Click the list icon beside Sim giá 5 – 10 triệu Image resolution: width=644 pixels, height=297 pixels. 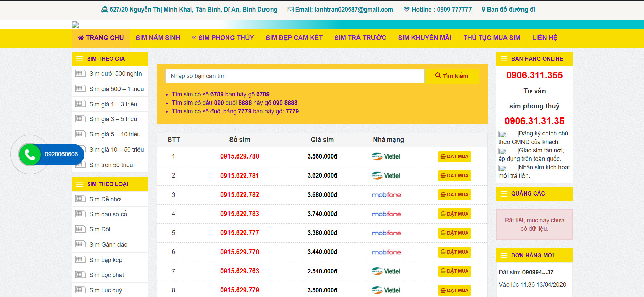80,134
